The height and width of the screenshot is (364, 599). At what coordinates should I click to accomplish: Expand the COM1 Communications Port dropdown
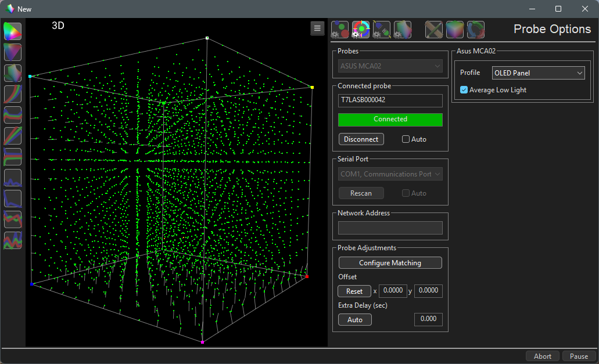point(390,174)
